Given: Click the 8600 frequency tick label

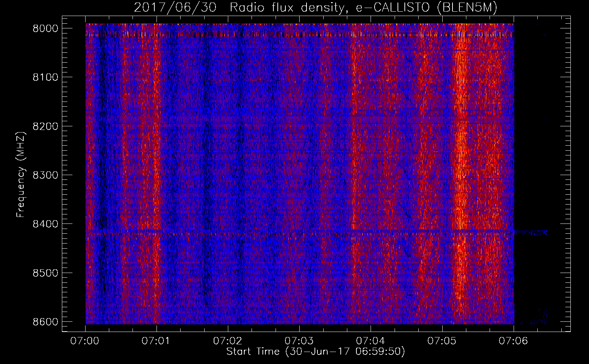Looking at the screenshot, I should pos(46,322).
